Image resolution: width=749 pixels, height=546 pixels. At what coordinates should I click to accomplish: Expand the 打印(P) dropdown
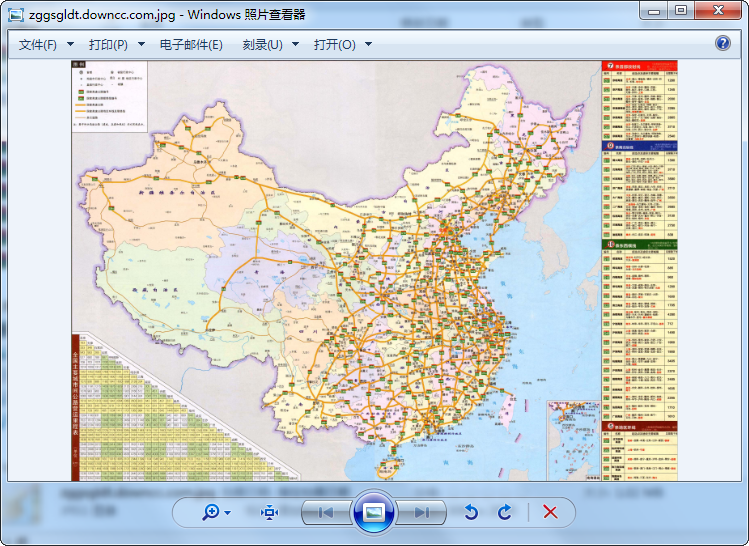click(116, 45)
